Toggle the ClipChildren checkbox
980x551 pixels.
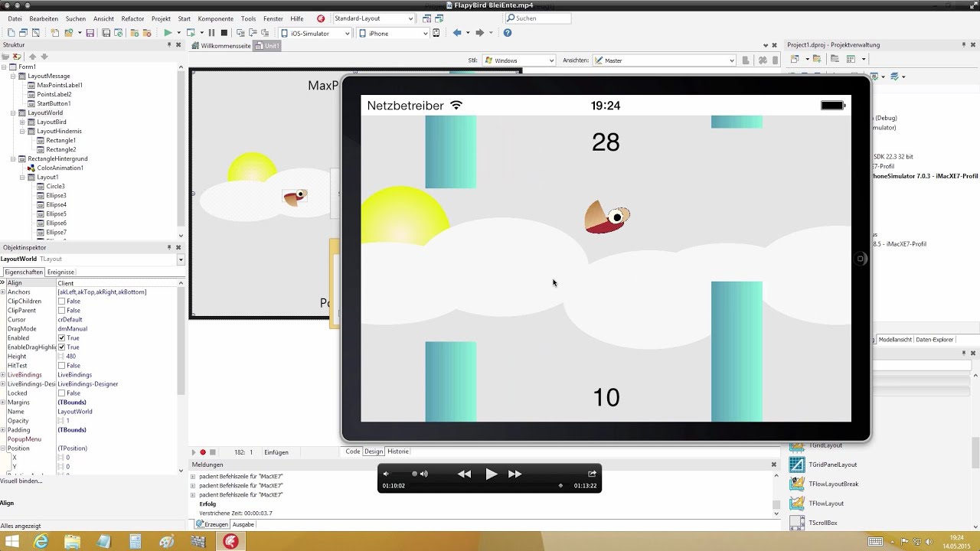click(61, 301)
